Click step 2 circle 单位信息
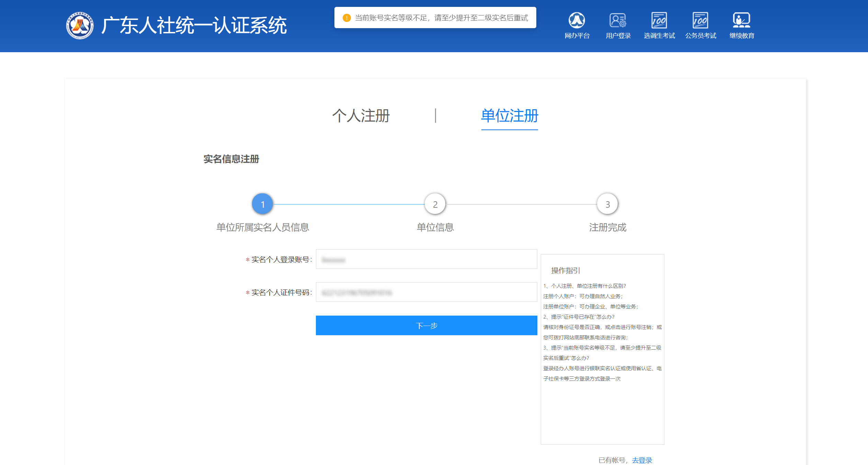Viewport: 868px width, 465px height. (435, 204)
